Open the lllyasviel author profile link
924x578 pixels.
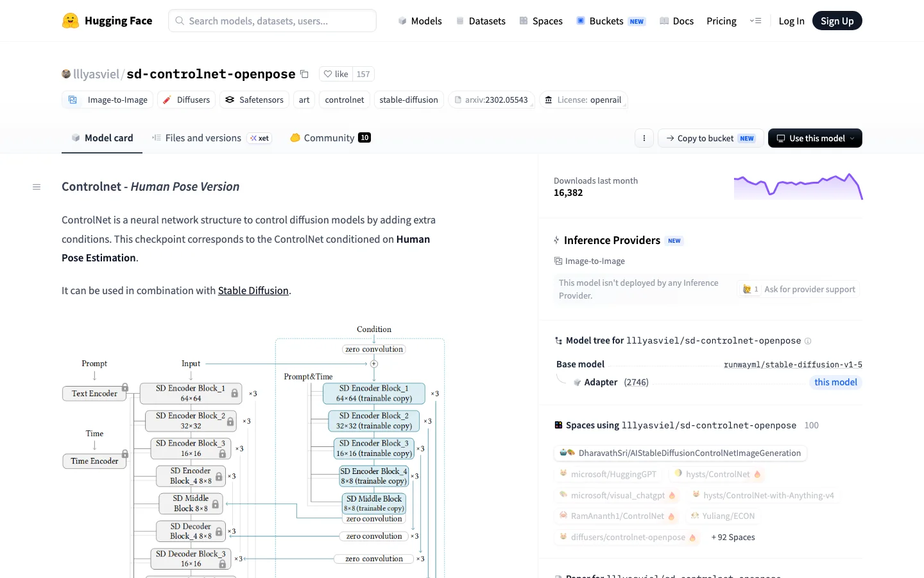point(96,74)
